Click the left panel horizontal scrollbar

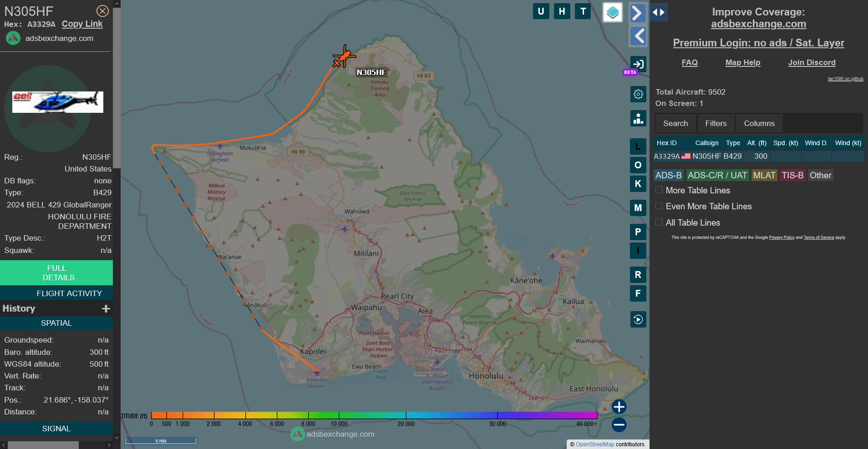pos(43,445)
